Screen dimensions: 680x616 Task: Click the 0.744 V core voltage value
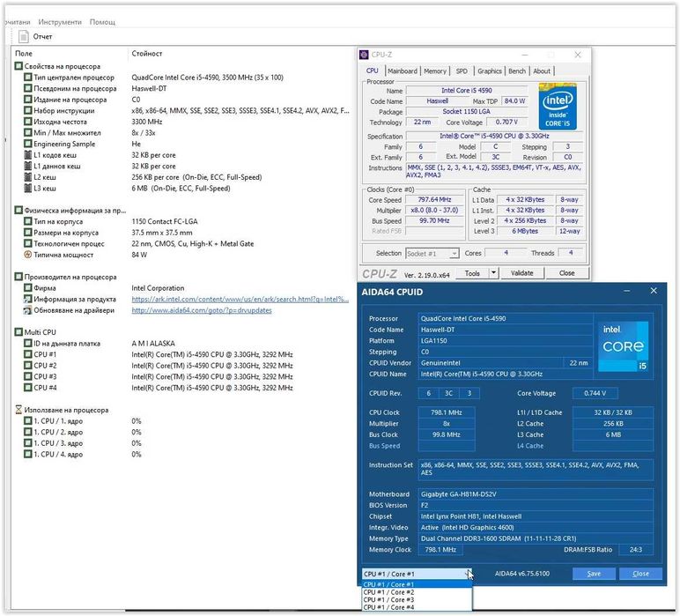tap(595, 393)
